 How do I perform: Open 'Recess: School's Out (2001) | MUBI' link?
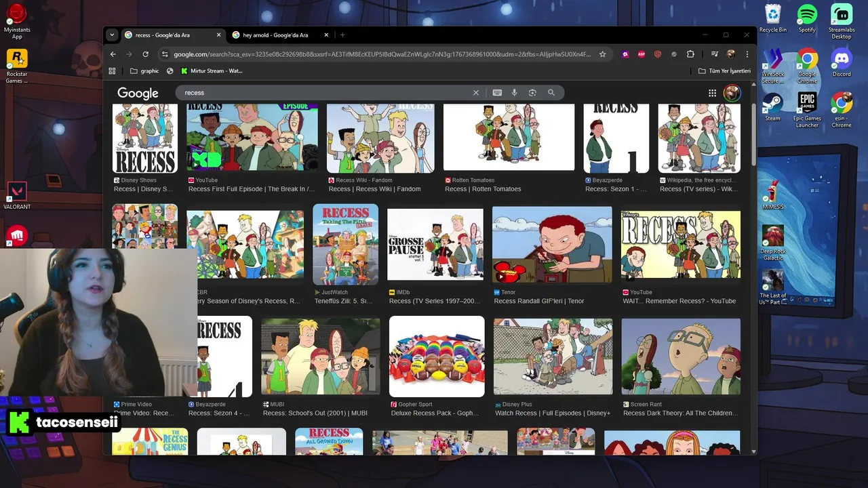(x=315, y=413)
